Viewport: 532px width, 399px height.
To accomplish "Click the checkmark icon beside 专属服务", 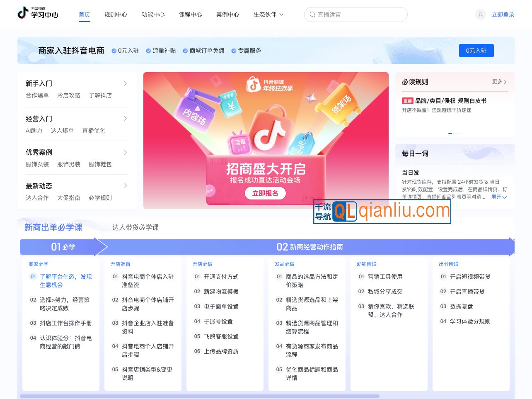I will [x=233, y=51].
